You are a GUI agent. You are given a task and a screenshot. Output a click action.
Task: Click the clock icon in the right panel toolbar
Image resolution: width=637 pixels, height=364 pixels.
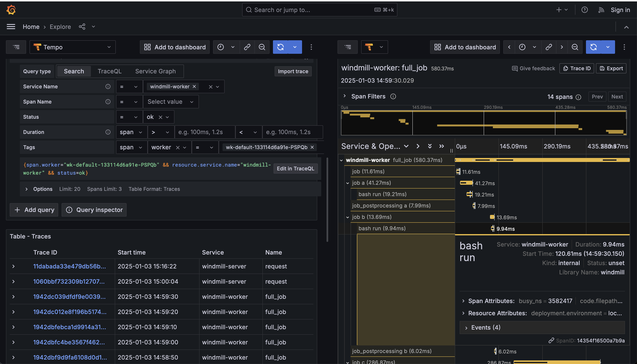522,47
